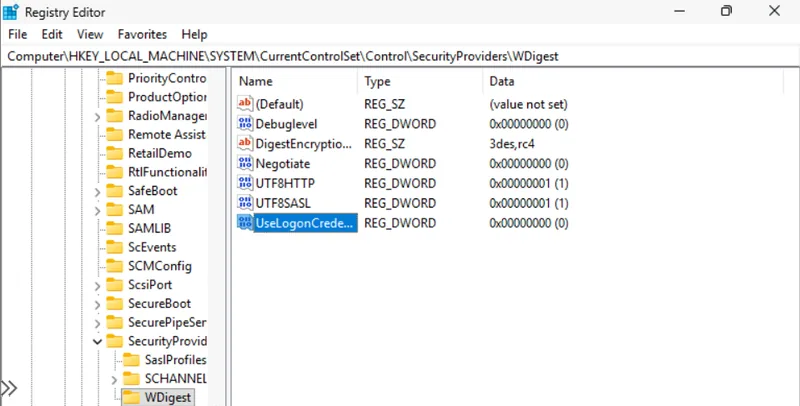Select the SAMLIB key label
Image resolution: width=800 pixels, height=406 pixels.
pos(149,229)
